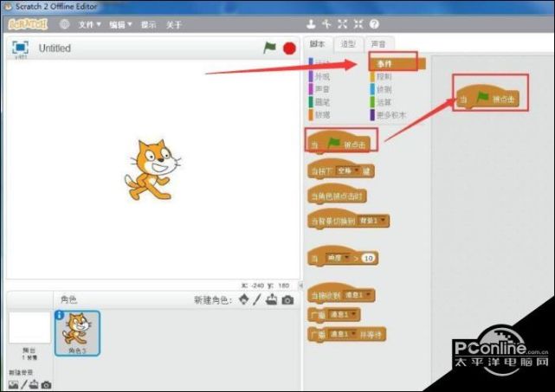This screenshot has height=392, width=555.
Task: Switch to the 脚本 scripts tab
Action: coord(317,44)
